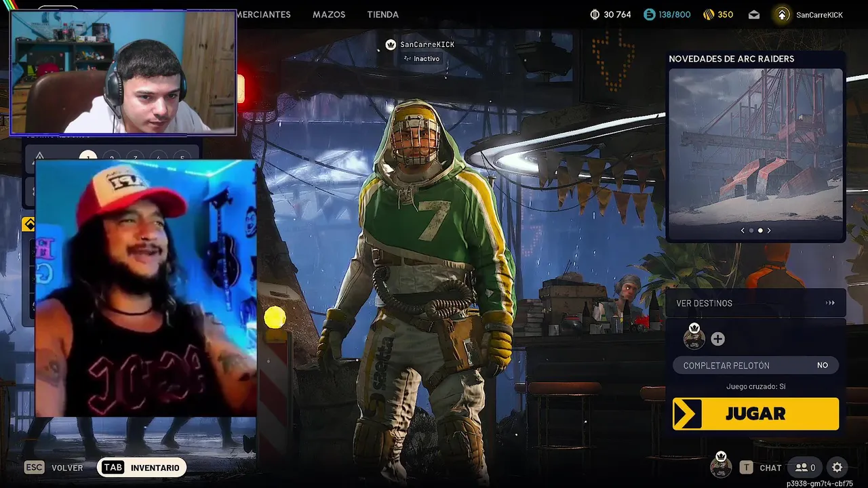Click the coin currency icon beside 30 764
Screen dimensions: 868x488
pyautogui.click(x=595, y=14)
